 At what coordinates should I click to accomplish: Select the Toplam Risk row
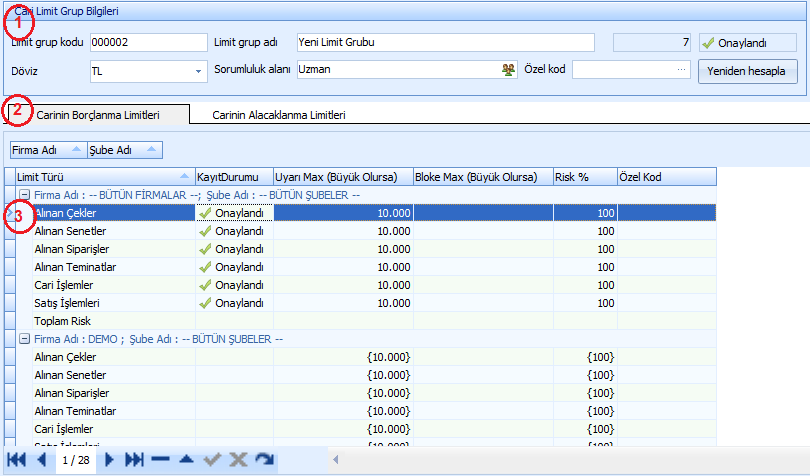coord(366,321)
